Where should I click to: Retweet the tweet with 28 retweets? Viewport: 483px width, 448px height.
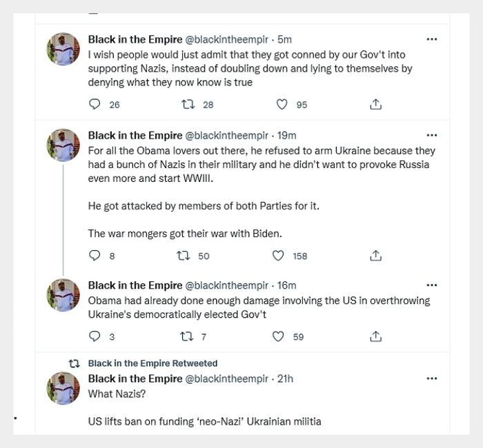(x=187, y=105)
